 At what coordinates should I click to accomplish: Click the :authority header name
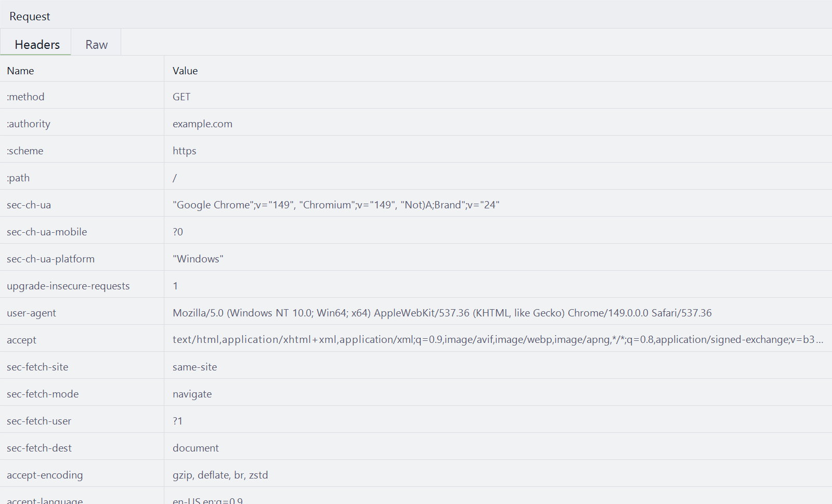point(29,124)
